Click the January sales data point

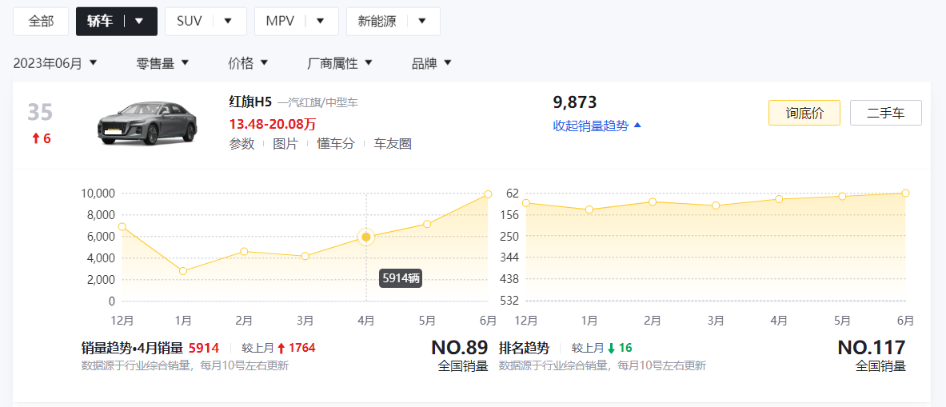[183, 271]
